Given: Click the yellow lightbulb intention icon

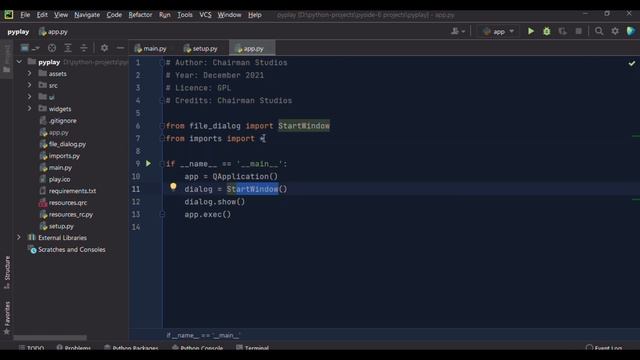Looking at the screenshot, I should point(173,187).
